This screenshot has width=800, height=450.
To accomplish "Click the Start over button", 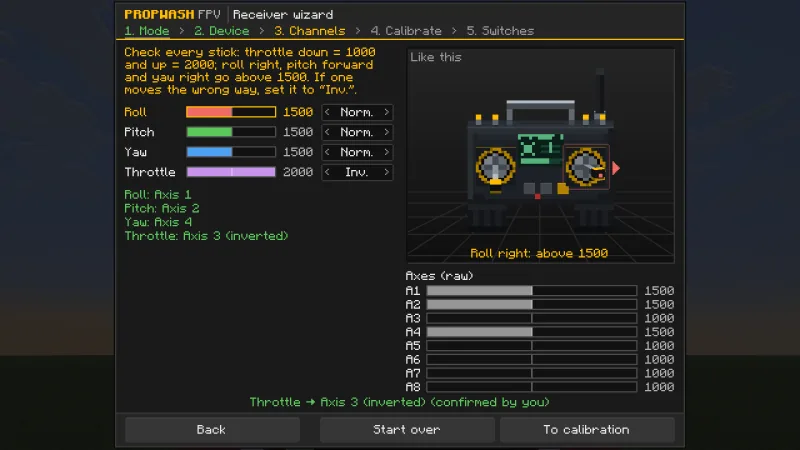I will (407, 430).
